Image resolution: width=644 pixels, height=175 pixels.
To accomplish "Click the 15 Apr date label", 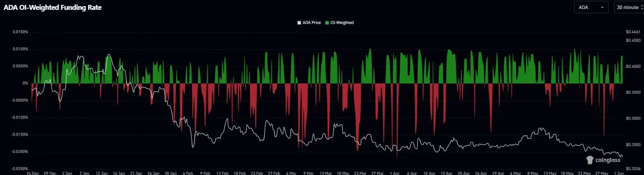I will click(x=446, y=173).
